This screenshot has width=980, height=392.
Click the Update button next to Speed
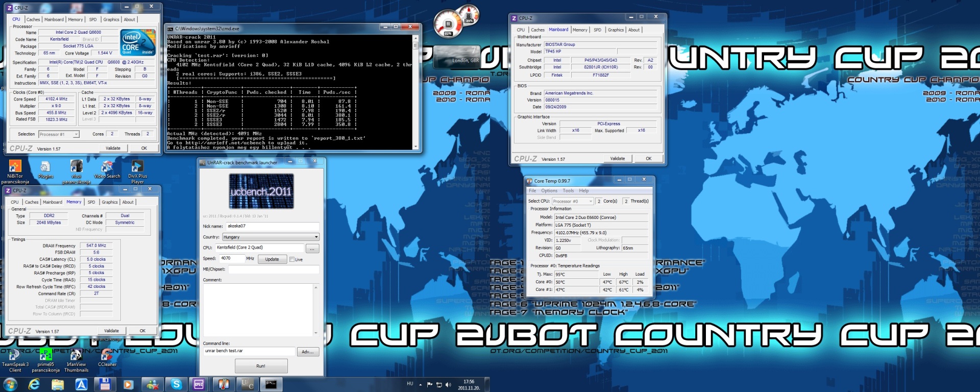tap(272, 259)
